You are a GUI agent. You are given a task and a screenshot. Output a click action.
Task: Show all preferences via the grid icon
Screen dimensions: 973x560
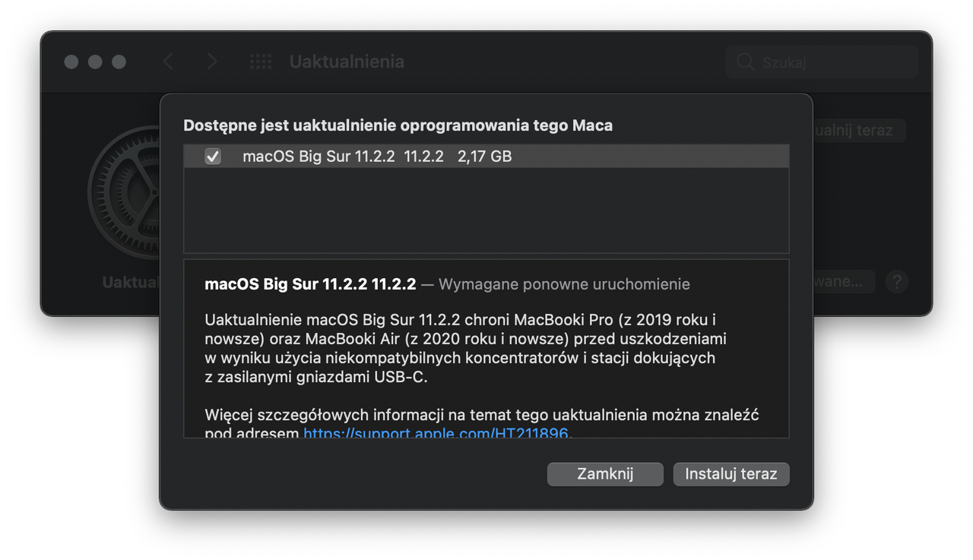261,62
